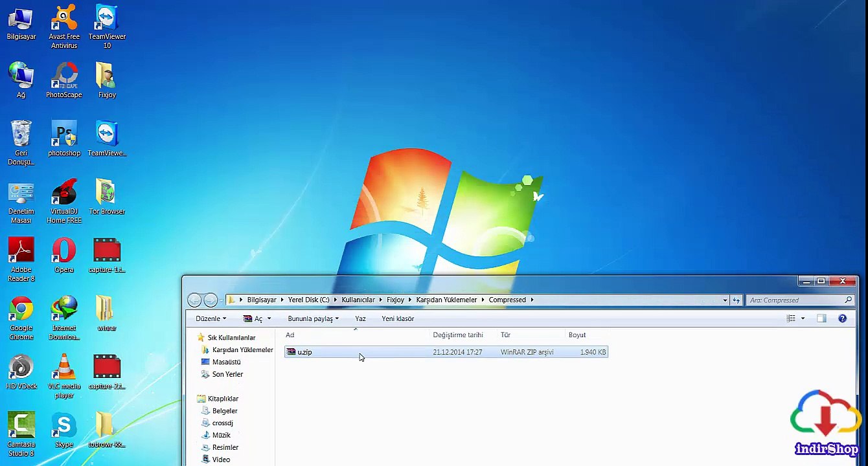This screenshot has width=868, height=466.
Task: Select the Skype desktop shortcut
Action: [63, 430]
